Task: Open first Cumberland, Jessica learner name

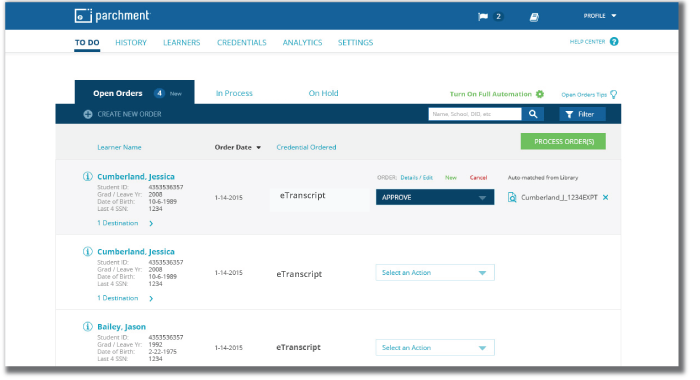Action: point(136,176)
